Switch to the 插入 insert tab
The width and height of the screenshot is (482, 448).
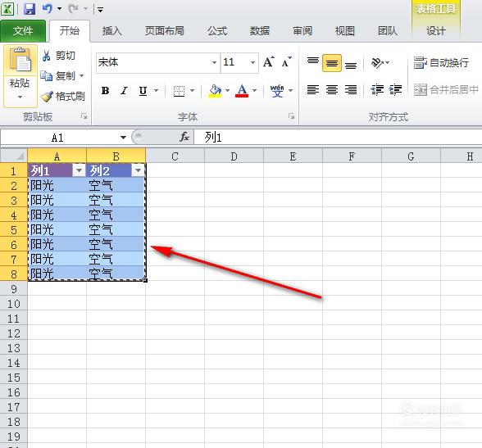(111, 31)
